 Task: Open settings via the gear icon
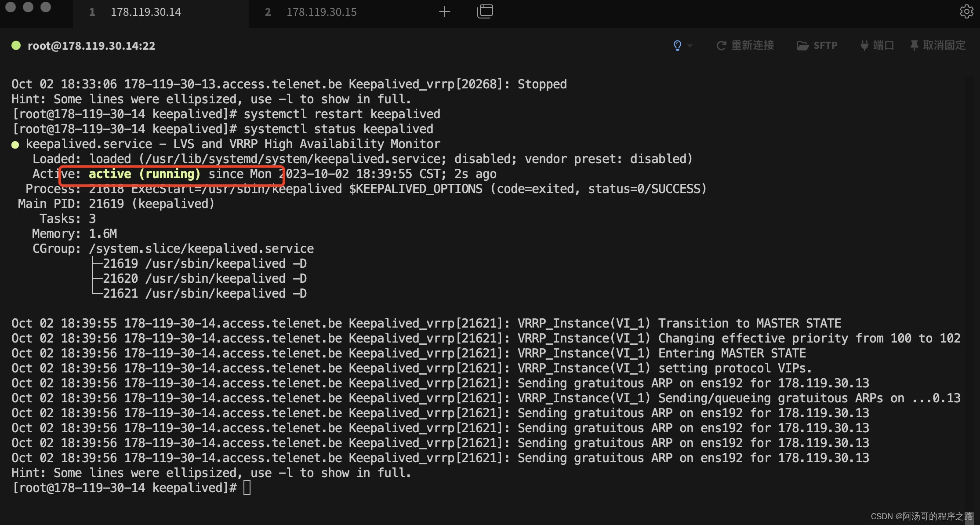tap(966, 11)
